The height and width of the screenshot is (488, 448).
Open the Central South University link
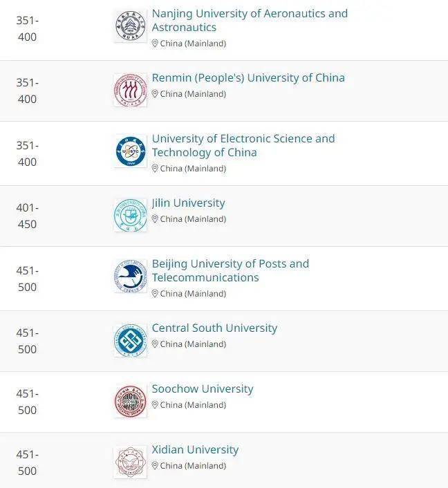214,328
